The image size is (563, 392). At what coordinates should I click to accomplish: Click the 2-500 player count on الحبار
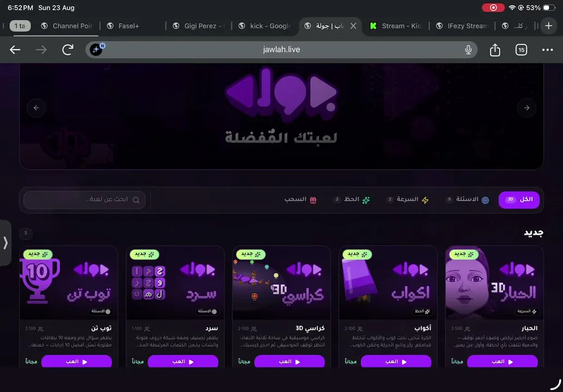pos(460,328)
